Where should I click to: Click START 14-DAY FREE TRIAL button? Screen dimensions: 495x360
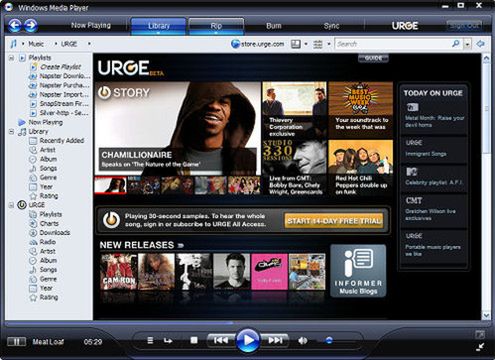(334, 221)
